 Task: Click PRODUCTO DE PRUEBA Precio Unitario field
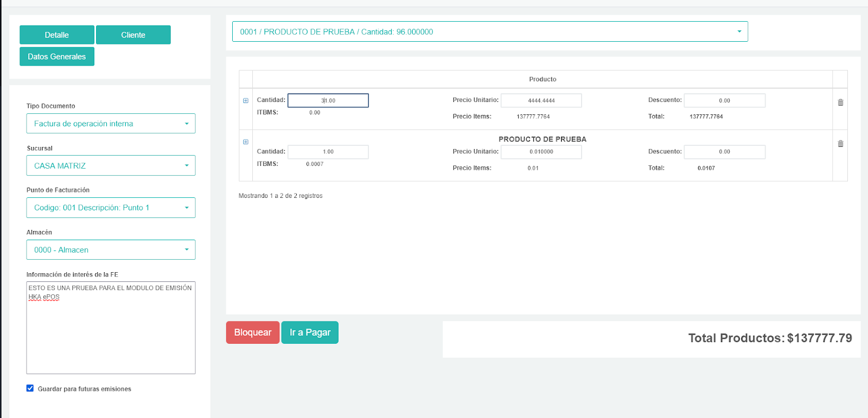coord(541,152)
